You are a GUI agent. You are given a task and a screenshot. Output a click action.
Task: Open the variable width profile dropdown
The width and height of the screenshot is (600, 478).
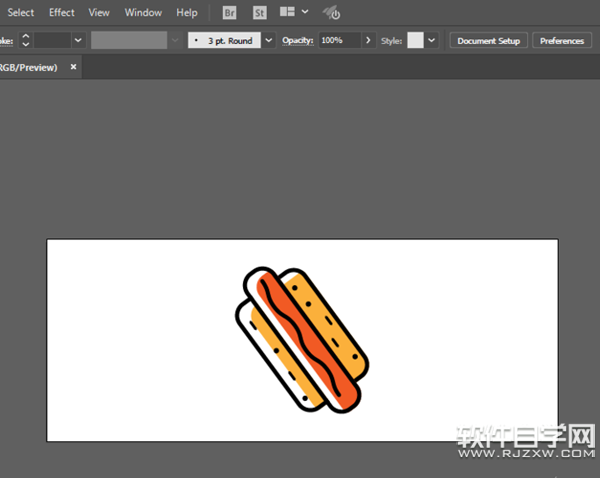point(175,41)
